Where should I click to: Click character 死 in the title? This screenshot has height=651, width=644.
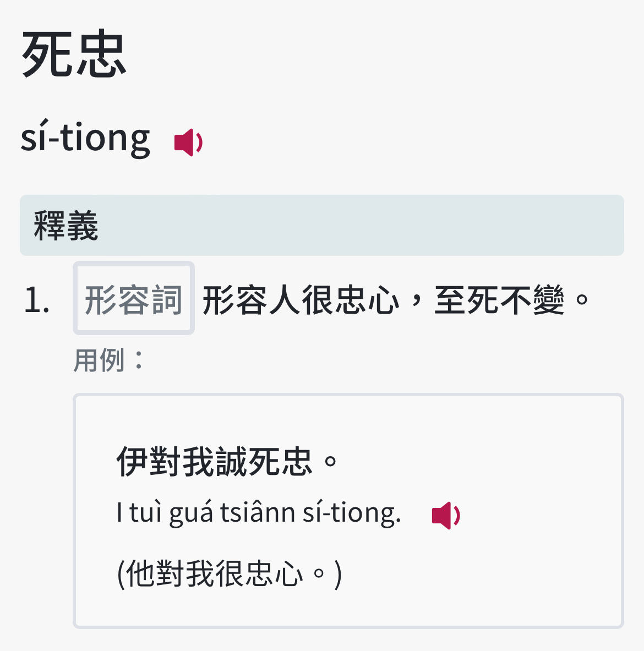click(x=47, y=54)
